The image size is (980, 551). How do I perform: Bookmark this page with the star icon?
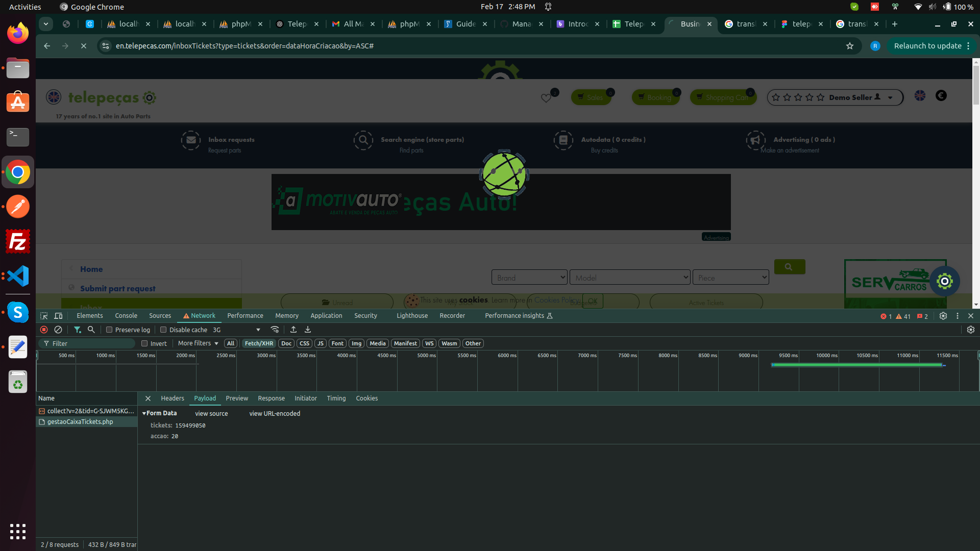(850, 46)
